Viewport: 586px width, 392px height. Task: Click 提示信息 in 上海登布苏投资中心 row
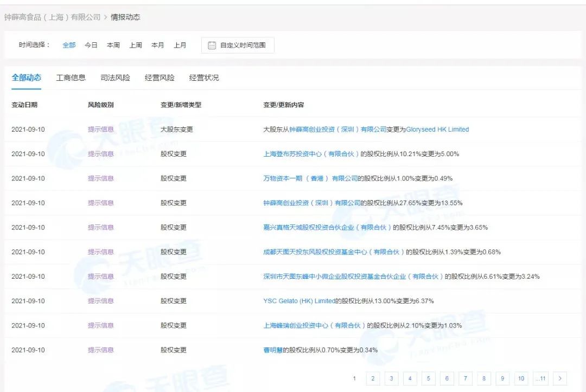pos(101,154)
